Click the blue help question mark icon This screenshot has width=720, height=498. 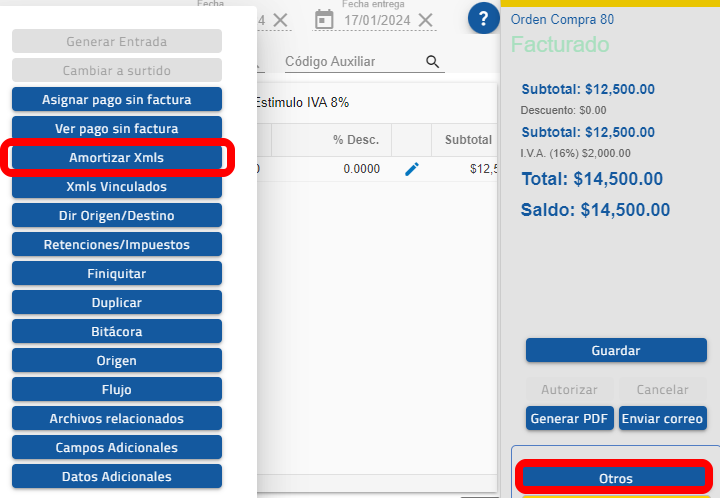pyautogui.click(x=484, y=18)
